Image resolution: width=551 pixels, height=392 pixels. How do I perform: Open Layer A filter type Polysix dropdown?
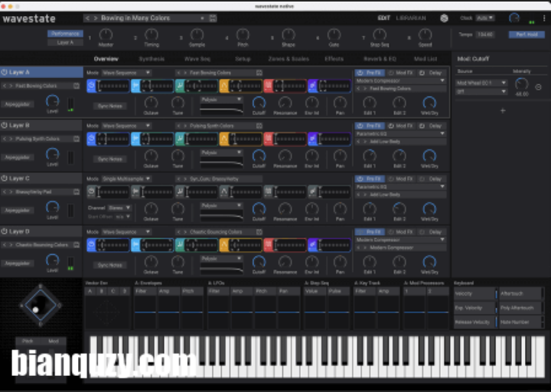click(x=221, y=100)
